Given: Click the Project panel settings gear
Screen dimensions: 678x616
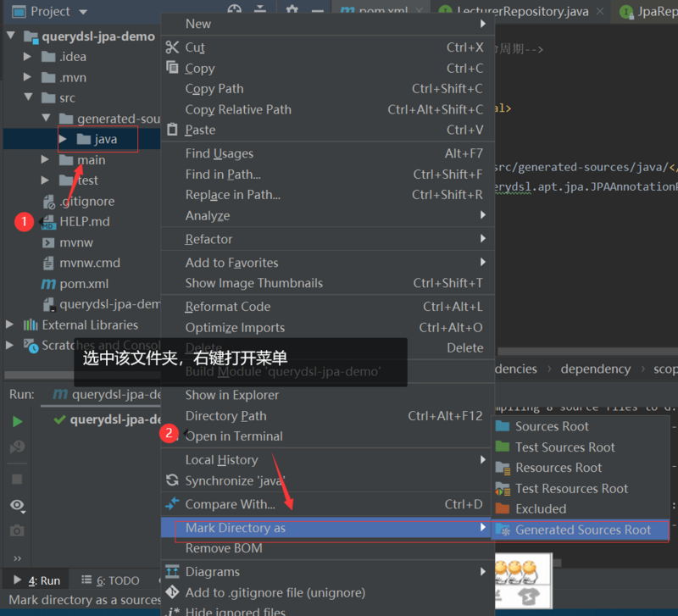Looking at the screenshot, I should point(292,8).
